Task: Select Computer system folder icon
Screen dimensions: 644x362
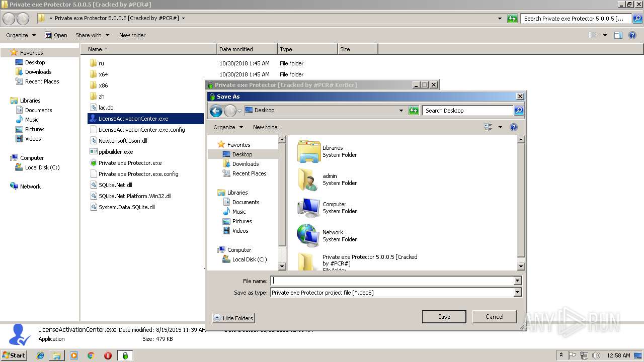Action: [308, 208]
